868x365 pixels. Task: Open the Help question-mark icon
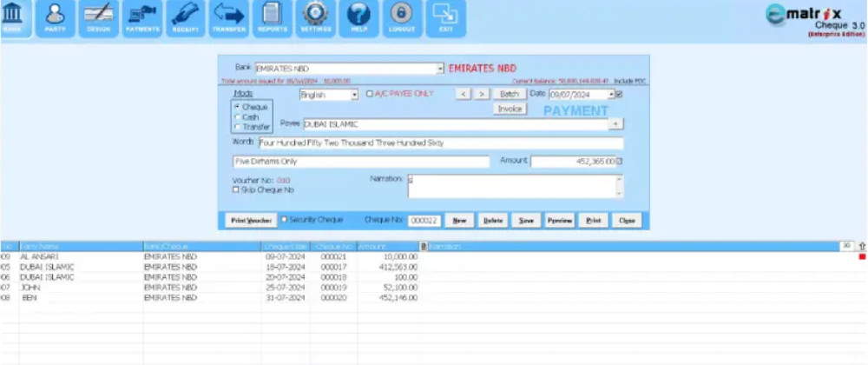(x=358, y=19)
